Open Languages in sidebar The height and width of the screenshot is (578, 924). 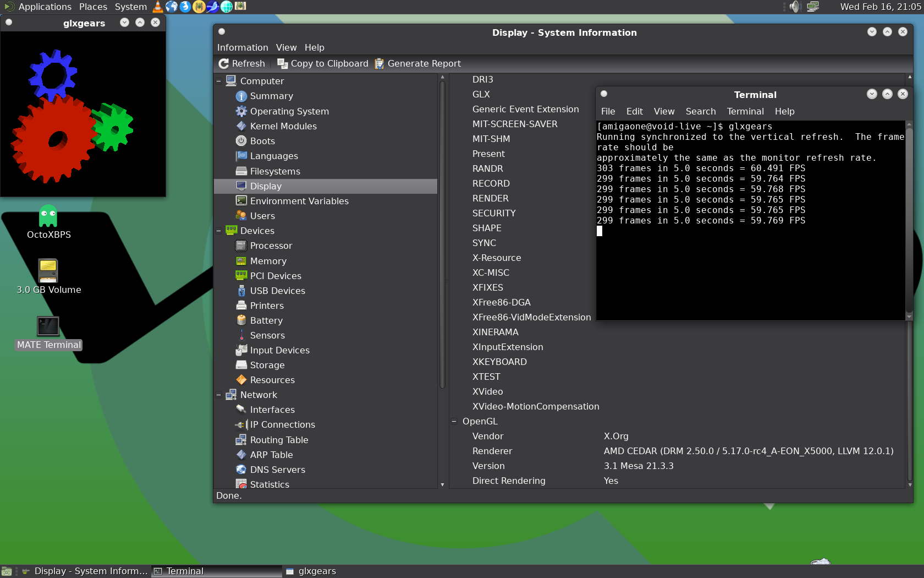click(x=274, y=156)
